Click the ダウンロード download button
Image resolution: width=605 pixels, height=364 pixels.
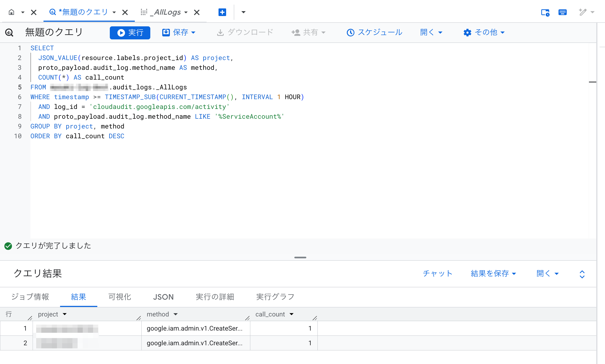pyautogui.click(x=245, y=33)
